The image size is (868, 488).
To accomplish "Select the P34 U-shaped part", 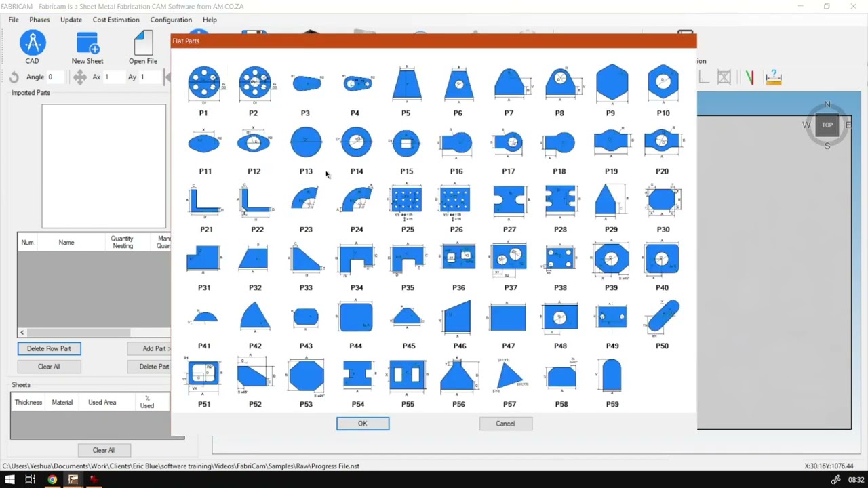I will click(357, 260).
